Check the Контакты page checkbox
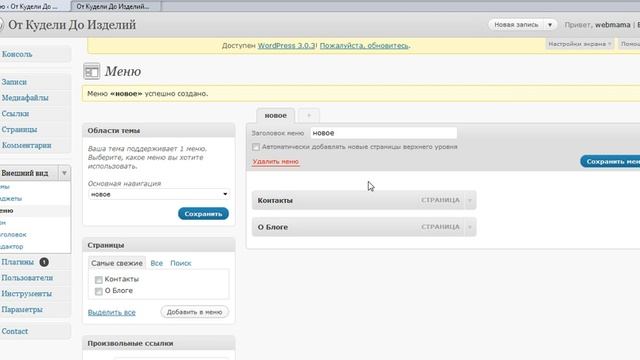The image size is (640, 360). tap(98, 280)
